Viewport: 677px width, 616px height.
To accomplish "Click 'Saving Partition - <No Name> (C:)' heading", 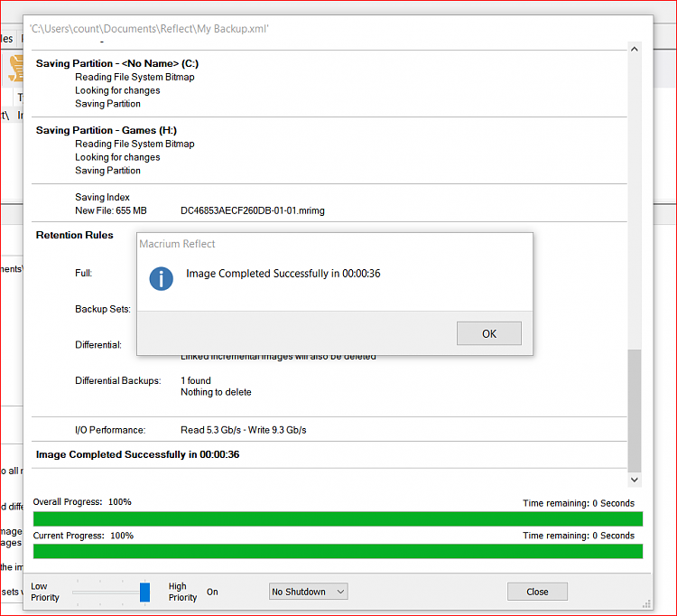I will 117,63.
